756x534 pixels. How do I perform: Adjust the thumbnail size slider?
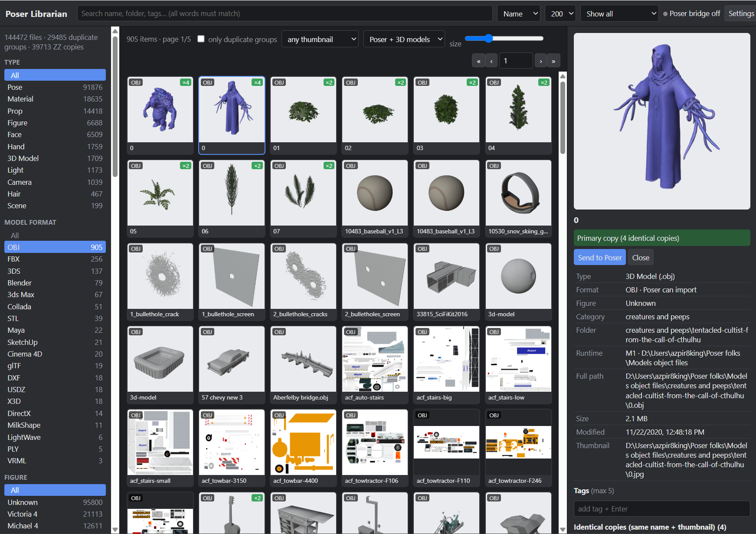pyautogui.click(x=504, y=38)
